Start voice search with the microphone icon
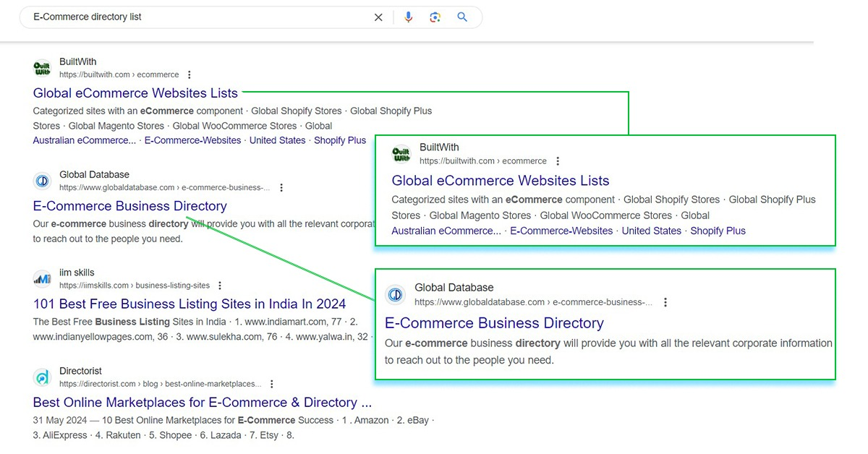Screen dimensions: 868x454 [409, 17]
